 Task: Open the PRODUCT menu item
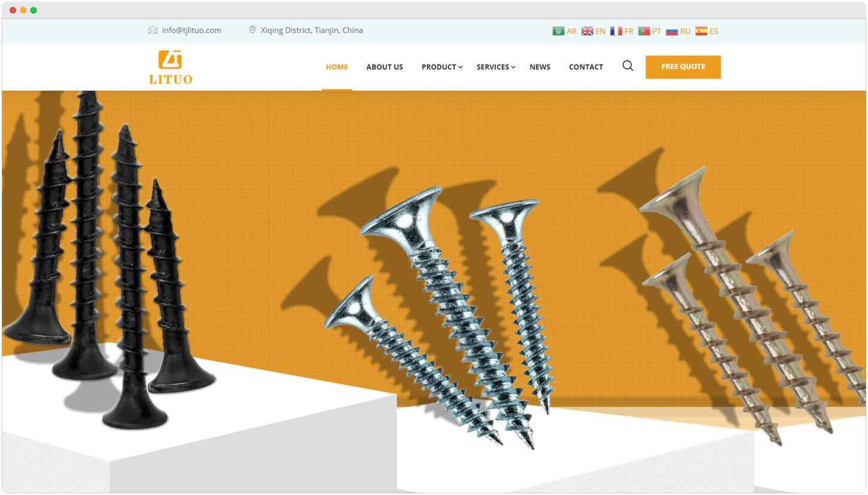[439, 67]
